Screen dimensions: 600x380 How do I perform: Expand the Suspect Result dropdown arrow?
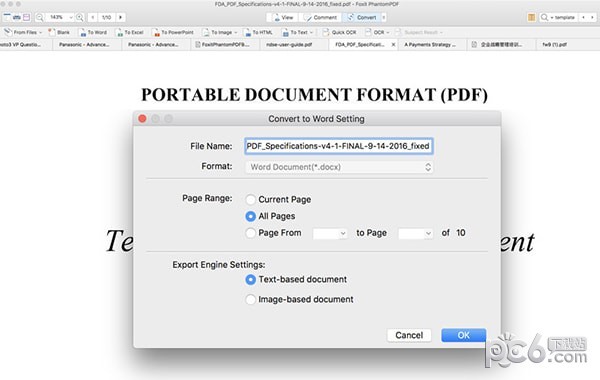click(441, 33)
